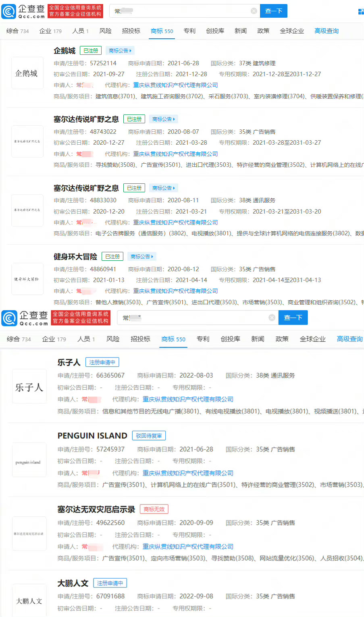Switch to the 专利 tab
The width and height of the screenshot is (364, 617).
pyautogui.click(x=189, y=31)
